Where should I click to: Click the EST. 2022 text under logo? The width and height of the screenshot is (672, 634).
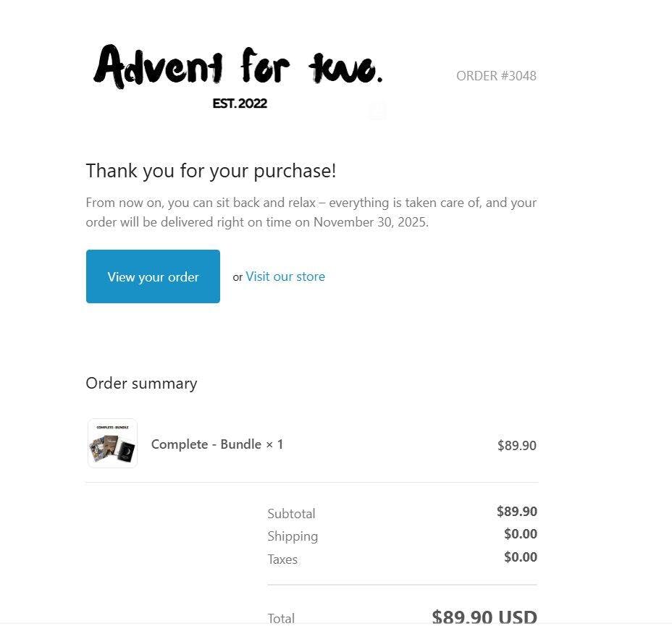pos(240,103)
